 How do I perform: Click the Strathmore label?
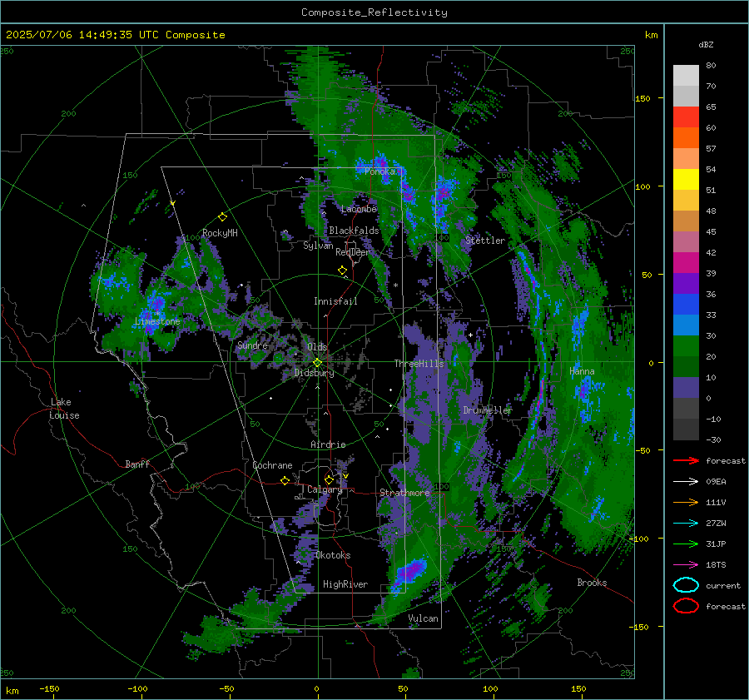click(x=404, y=493)
